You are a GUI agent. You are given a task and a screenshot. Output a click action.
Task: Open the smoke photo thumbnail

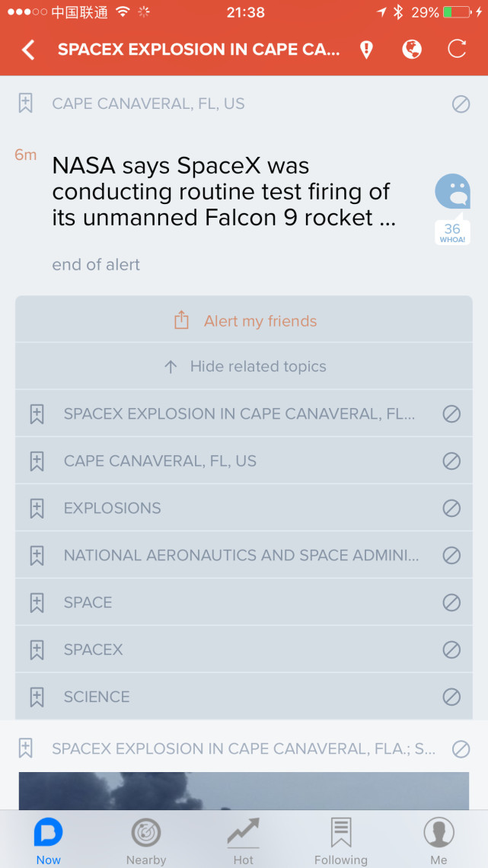point(244,790)
